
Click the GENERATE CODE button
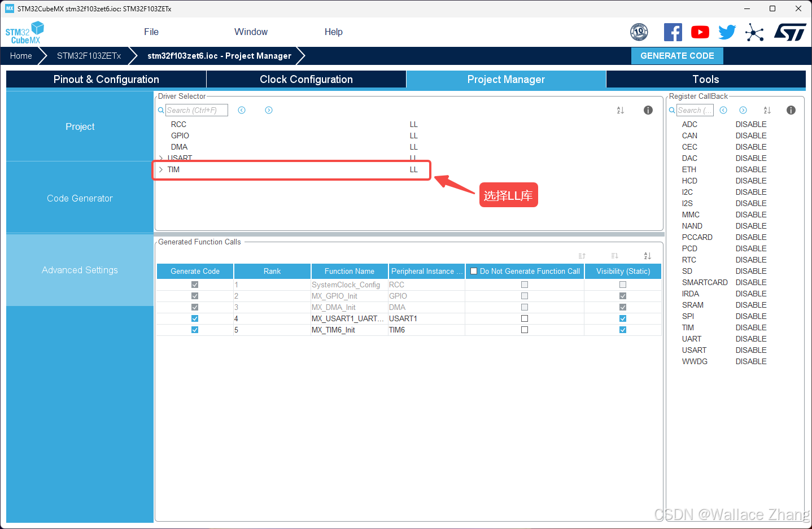[x=677, y=56]
